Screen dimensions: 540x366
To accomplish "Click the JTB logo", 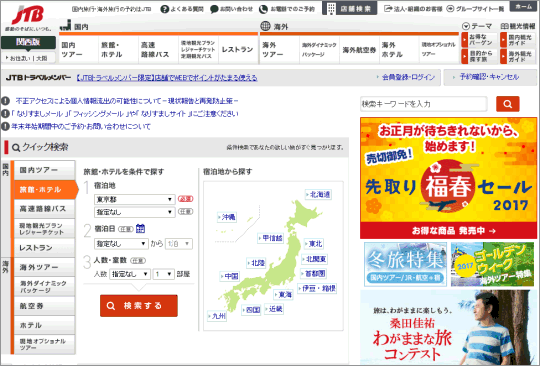I will [28, 15].
